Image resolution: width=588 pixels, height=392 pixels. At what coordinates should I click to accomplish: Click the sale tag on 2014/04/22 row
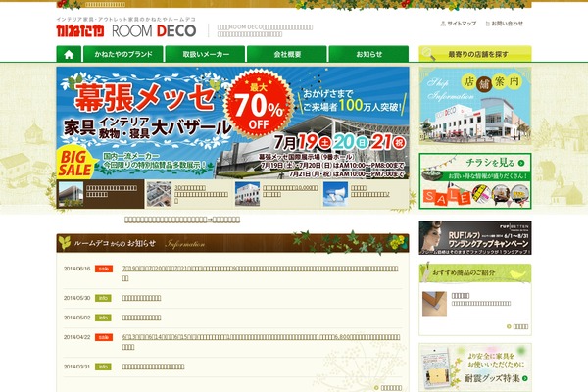click(x=104, y=337)
